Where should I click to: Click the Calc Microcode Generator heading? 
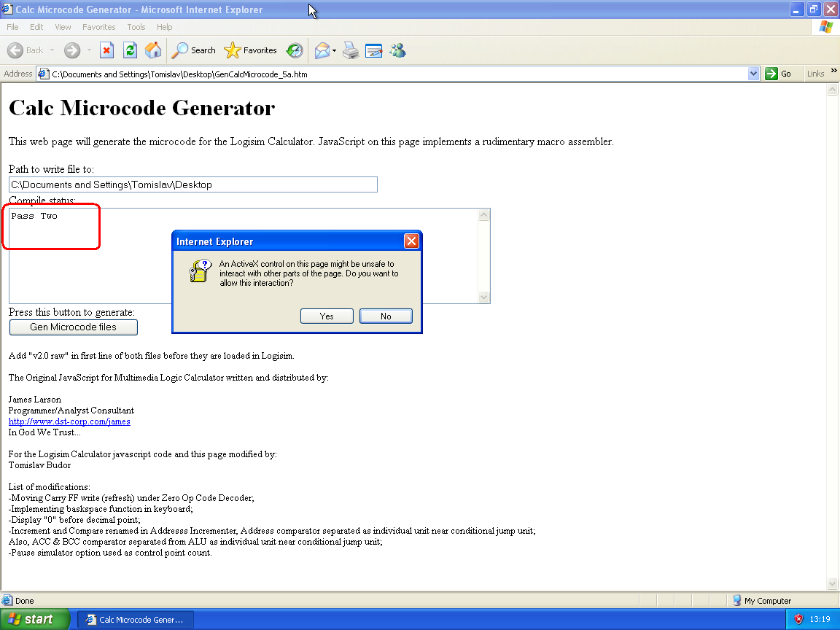(x=142, y=108)
